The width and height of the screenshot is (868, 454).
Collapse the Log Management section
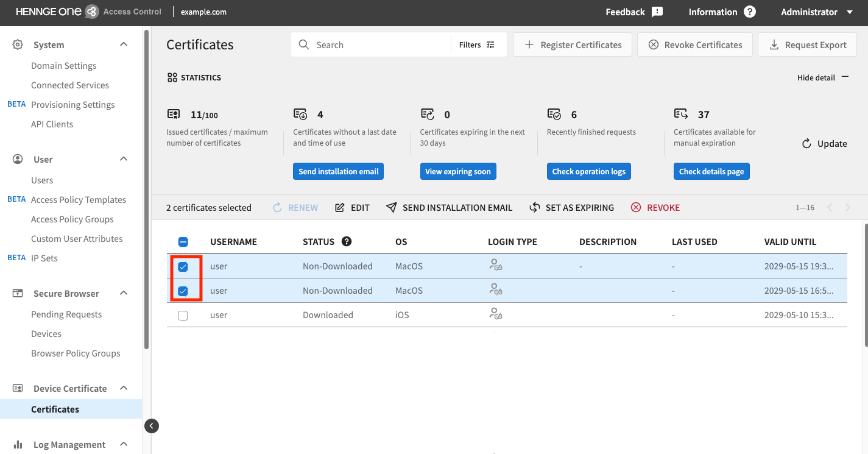[124, 444]
